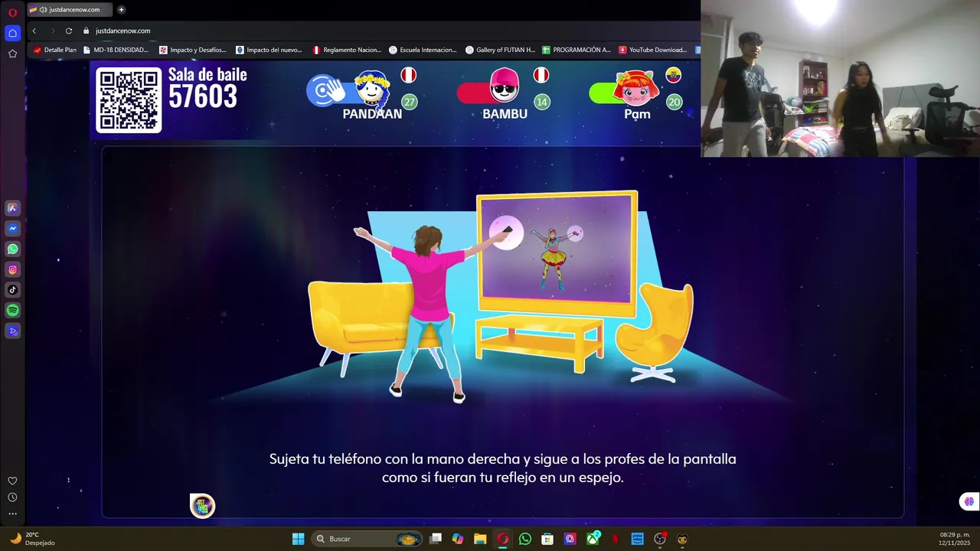This screenshot has height=551, width=980.
Task: Open the PROGRAMACIÓN A bookmark
Action: [577, 50]
